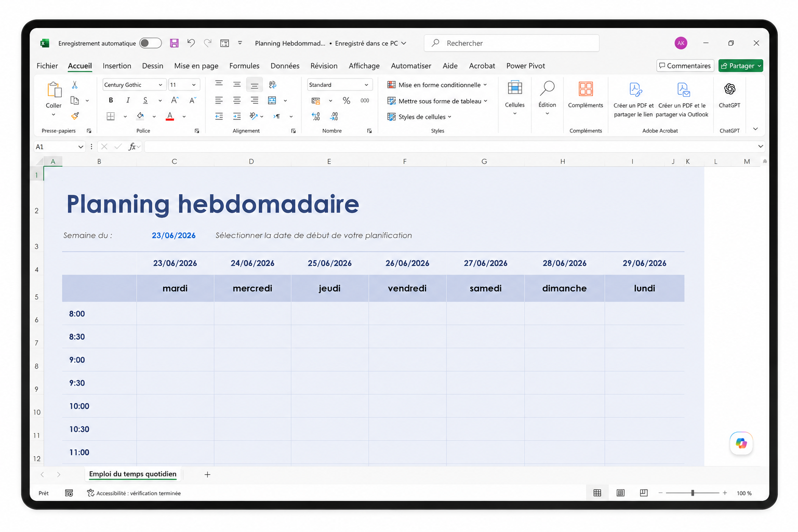The image size is (798, 532).
Task: Switch to the Données tab
Action: tap(285, 66)
